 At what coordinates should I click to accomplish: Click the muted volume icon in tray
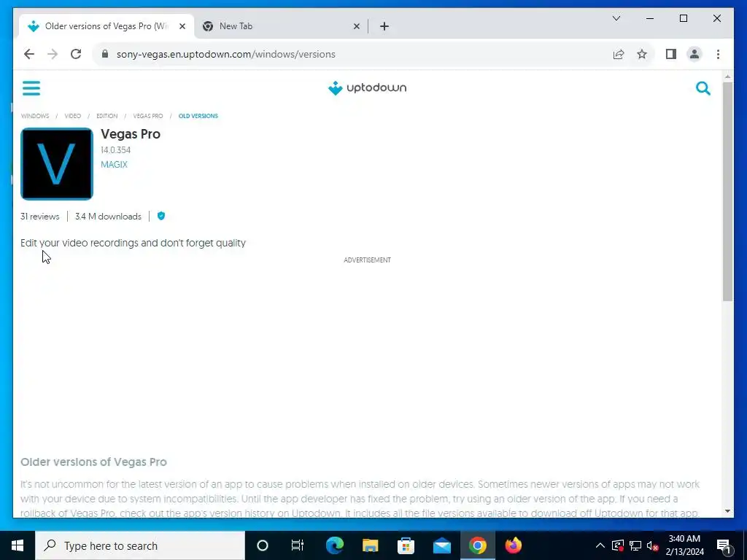point(653,545)
